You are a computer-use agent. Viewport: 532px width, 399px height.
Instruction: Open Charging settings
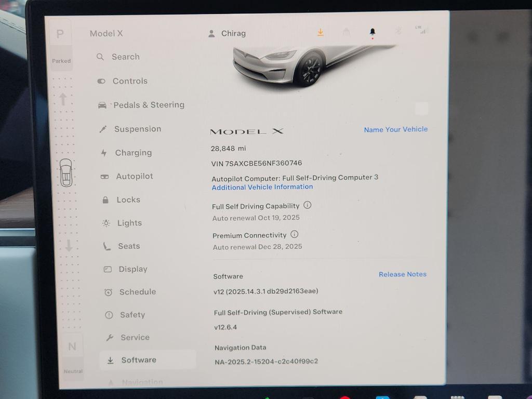pyautogui.click(x=133, y=153)
